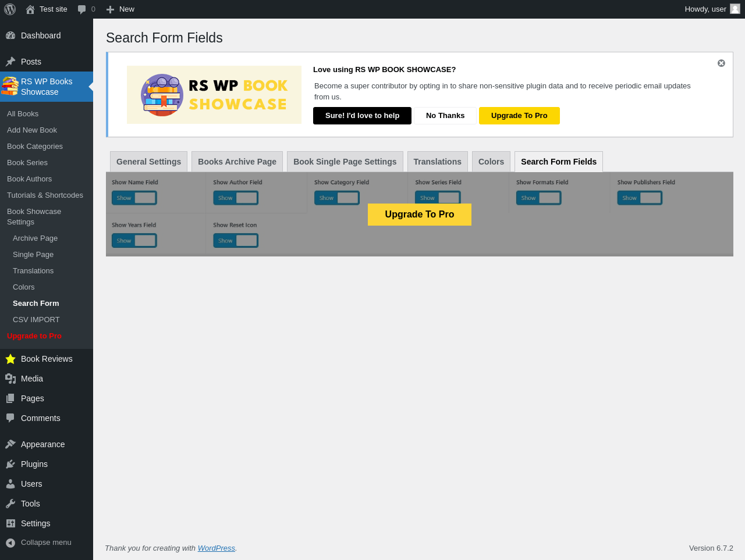
Task: Toggle the Show Reset Icon switch
Action: click(x=236, y=240)
